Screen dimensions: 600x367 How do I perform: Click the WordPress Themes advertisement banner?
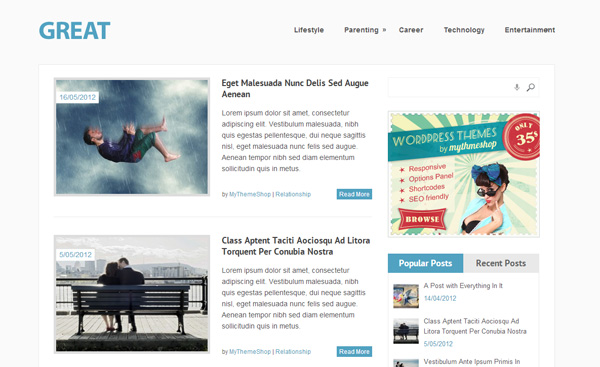point(464,174)
